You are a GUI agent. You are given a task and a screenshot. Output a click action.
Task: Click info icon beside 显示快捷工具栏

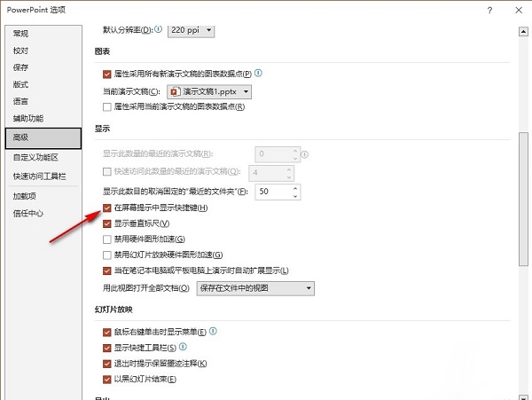182,347
